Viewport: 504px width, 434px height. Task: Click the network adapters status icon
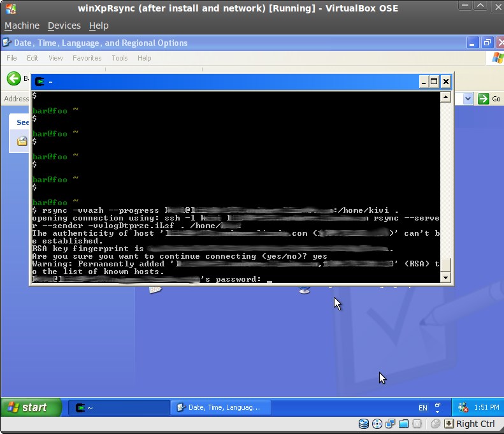(389, 424)
